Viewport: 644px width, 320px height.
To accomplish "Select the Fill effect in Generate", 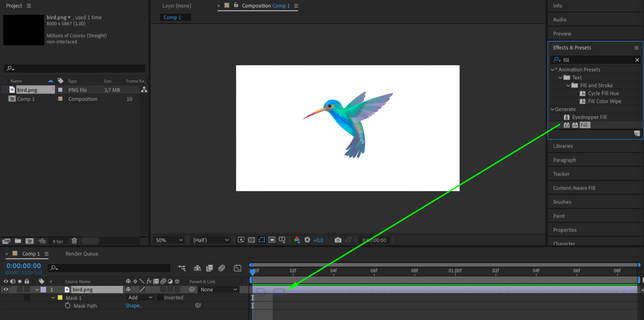I will (584, 125).
